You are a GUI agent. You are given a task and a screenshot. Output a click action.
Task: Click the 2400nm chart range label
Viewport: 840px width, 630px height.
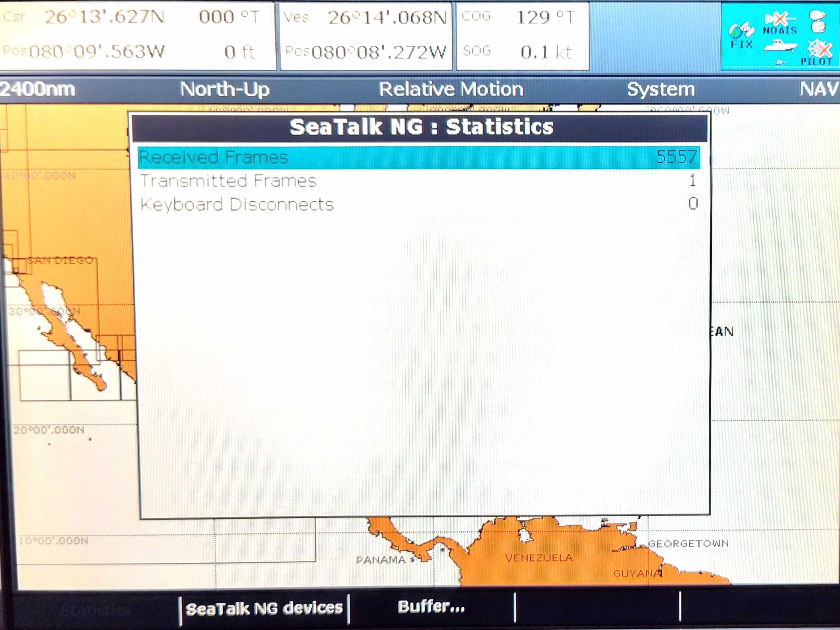[x=38, y=89]
